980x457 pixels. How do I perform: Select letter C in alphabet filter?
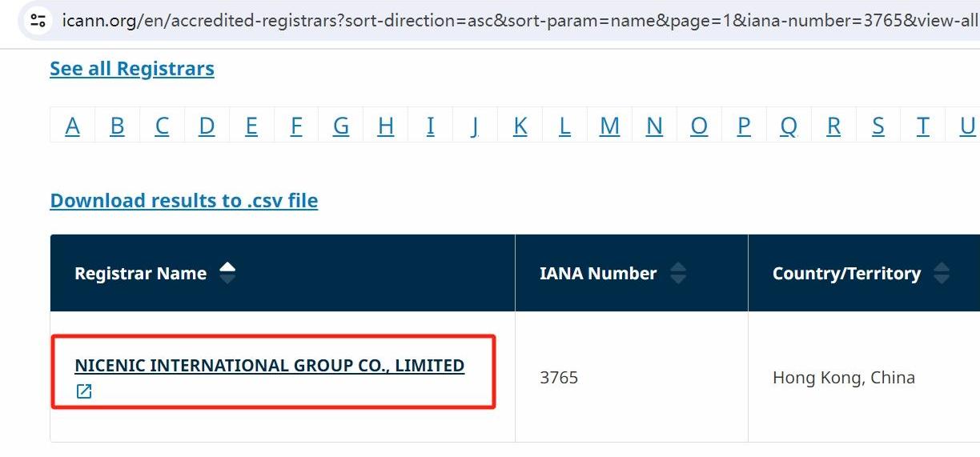163,126
